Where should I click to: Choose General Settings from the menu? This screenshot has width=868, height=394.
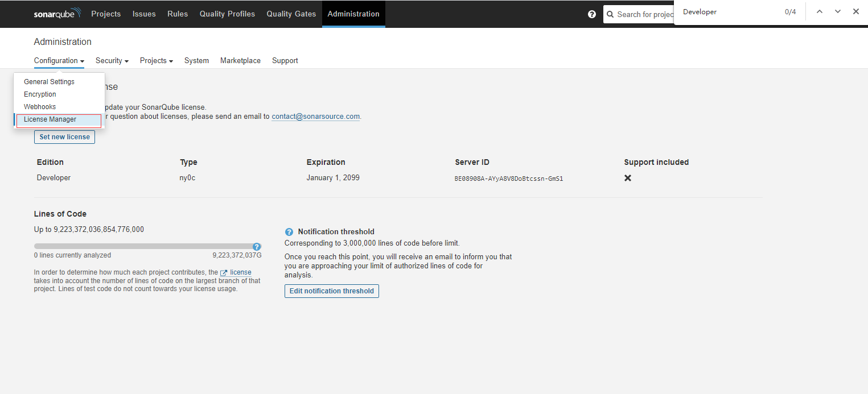coord(49,82)
